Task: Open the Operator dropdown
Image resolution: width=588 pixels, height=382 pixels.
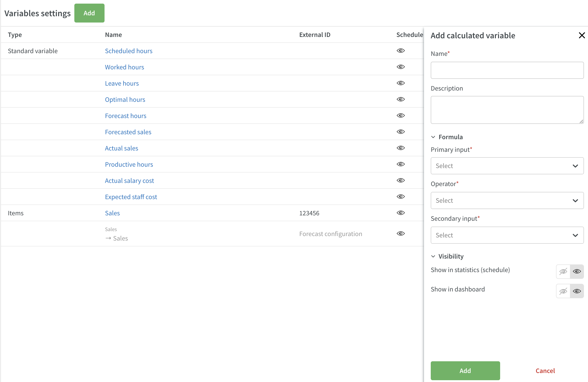Action: [x=507, y=200]
